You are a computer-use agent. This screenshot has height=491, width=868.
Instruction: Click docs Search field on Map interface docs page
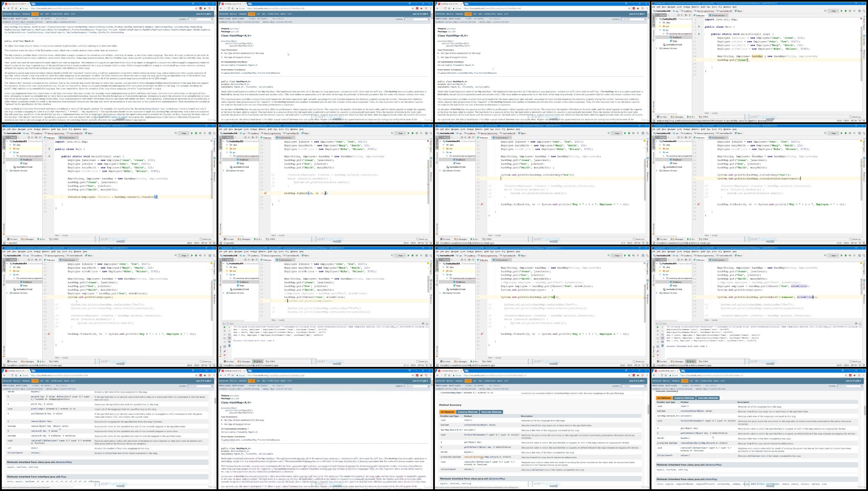point(201,19)
